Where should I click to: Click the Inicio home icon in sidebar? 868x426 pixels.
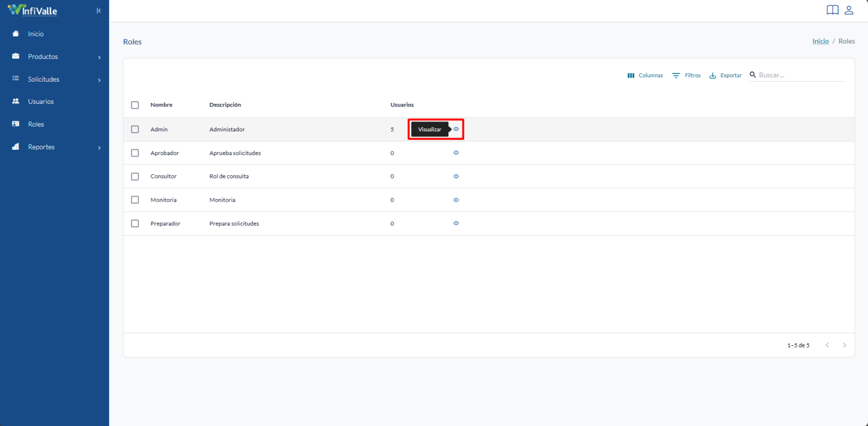16,34
